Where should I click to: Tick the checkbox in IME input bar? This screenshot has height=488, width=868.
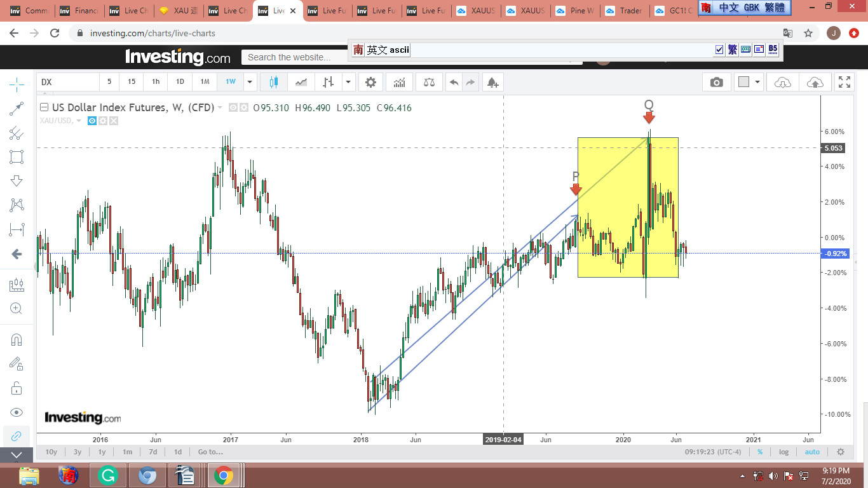pos(719,50)
